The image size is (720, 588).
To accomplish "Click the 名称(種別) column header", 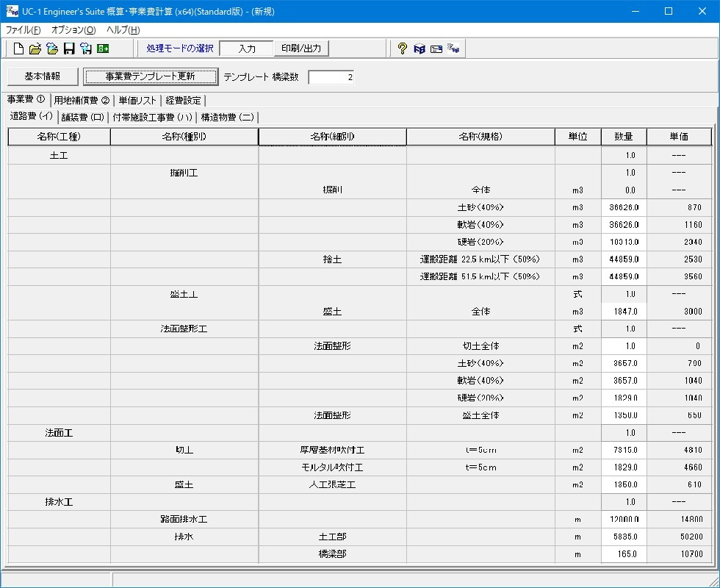I will coord(184,137).
